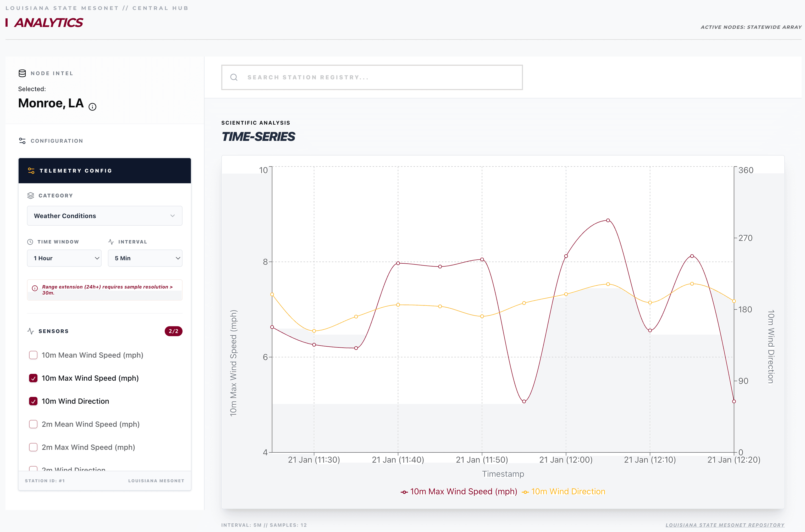Open the search magnifier icon
The height and width of the screenshot is (532, 805).
click(x=234, y=77)
